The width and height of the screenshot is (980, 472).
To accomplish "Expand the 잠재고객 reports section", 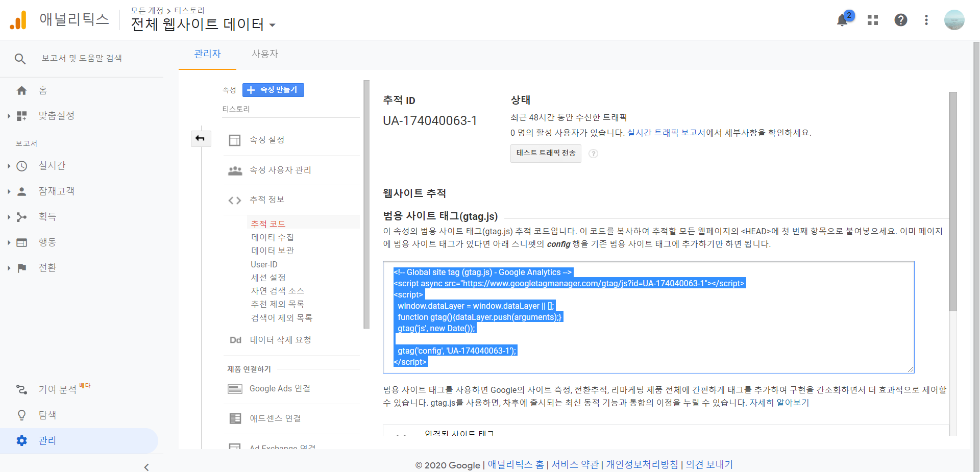I will pyautogui.click(x=9, y=191).
